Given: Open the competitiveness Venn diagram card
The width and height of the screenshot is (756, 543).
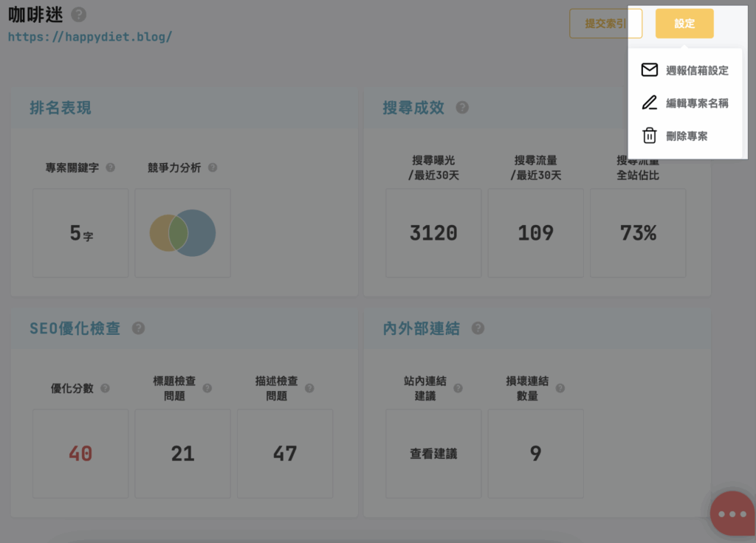Looking at the screenshot, I should click(x=182, y=233).
